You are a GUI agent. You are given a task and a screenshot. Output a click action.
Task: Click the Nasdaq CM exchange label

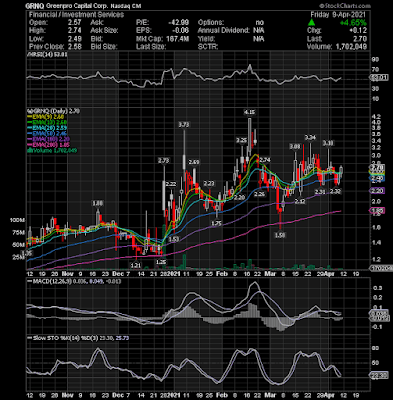click(x=126, y=6)
